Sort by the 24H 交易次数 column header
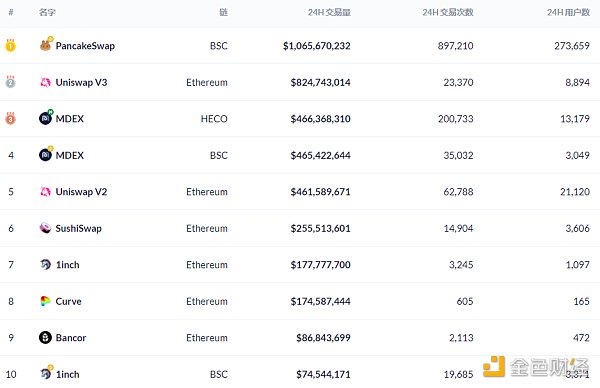The image size is (600, 388). click(448, 12)
